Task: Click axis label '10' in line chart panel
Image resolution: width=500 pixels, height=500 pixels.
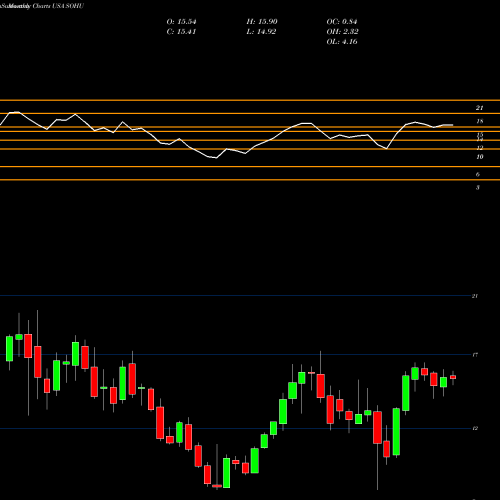Action: tap(479, 157)
